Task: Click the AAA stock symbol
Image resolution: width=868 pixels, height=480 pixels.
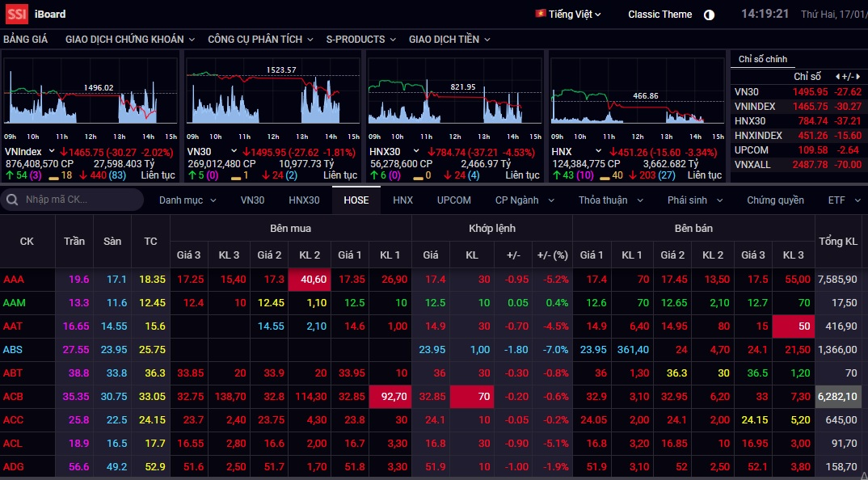Action: pos(14,279)
